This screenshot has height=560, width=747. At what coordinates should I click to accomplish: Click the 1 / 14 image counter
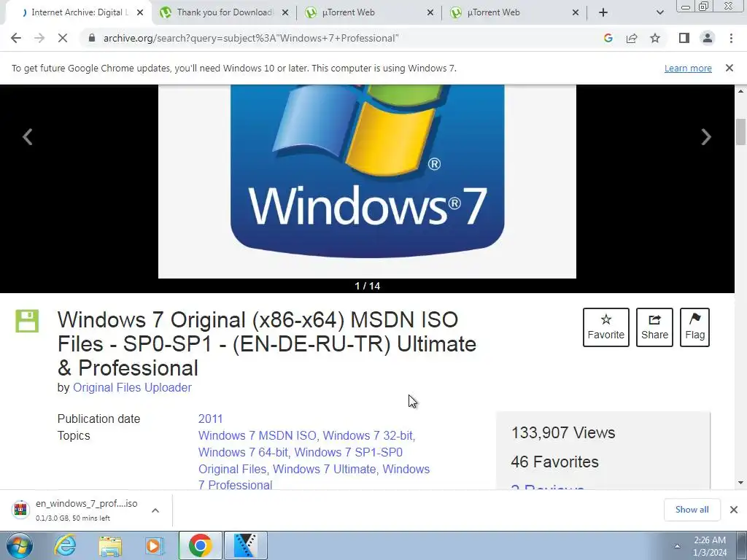coord(368,286)
